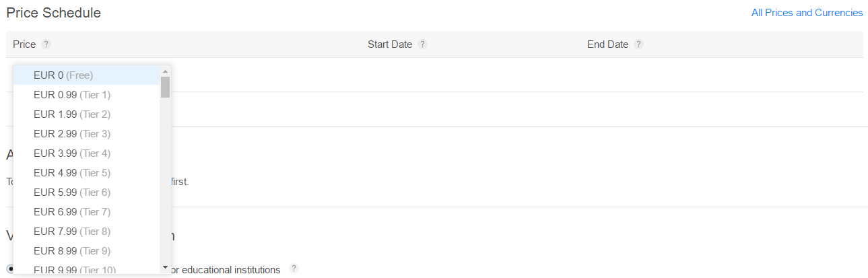Choose EUR 3.99 (Tier 4) price tier

[72, 153]
